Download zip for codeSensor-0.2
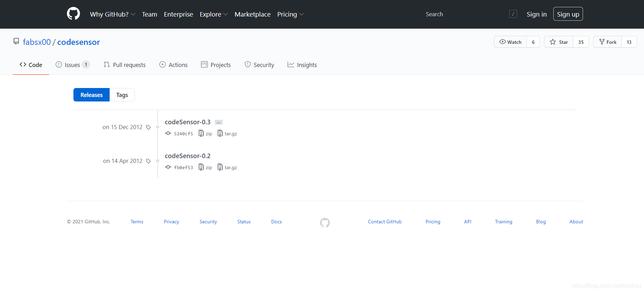 tap(205, 167)
